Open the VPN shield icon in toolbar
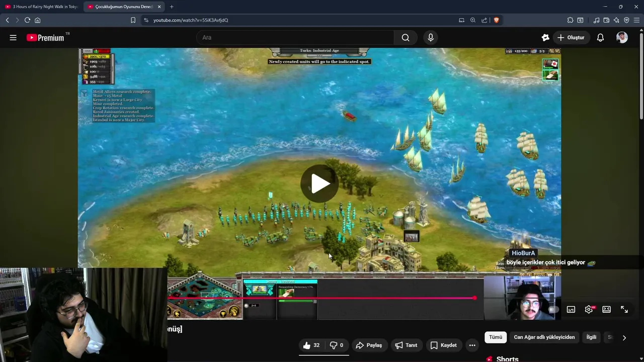This screenshot has width=644, height=362. [x=626, y=20]
